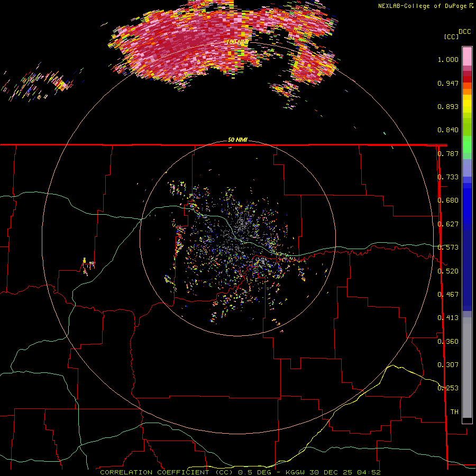Click the 100 NMI range ring label
The width and height of the screenshot is (476, 476).
(237, 42)
